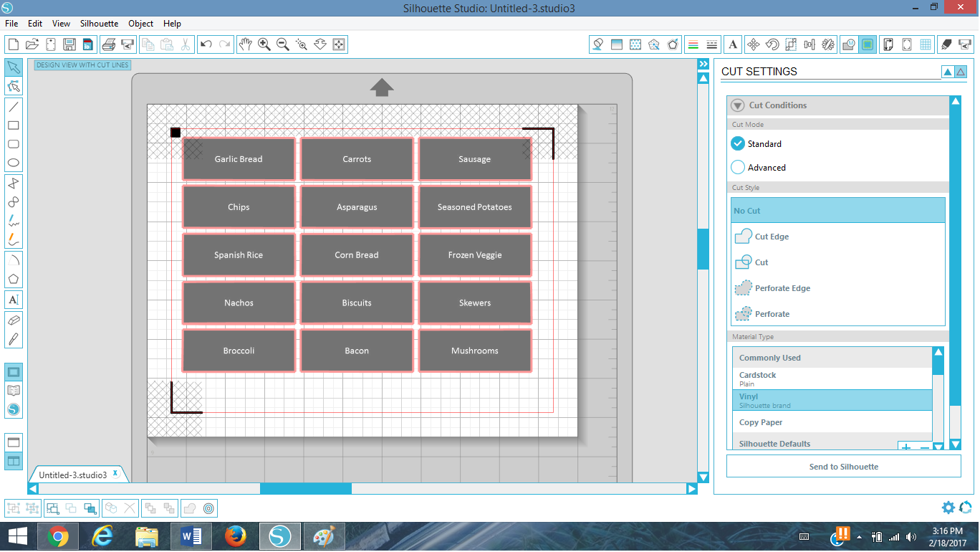Select the Knife tool
The height and width of the screenshot is (552, 980).
click(x=14, y=339)
